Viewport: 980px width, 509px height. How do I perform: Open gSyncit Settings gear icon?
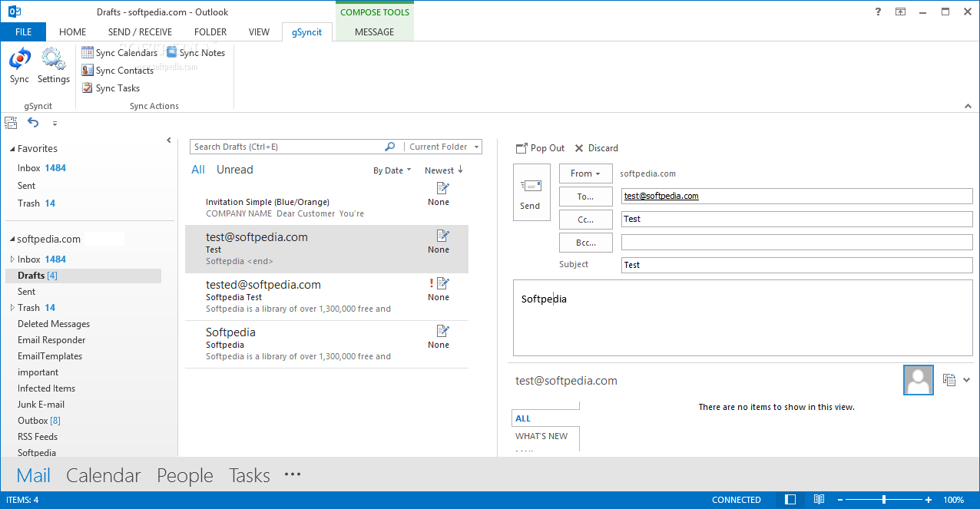click(x=53, y=58)
